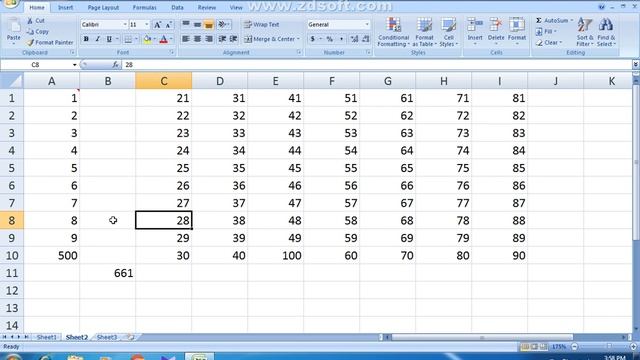Click Merge & Center button

tap(270, 39)
